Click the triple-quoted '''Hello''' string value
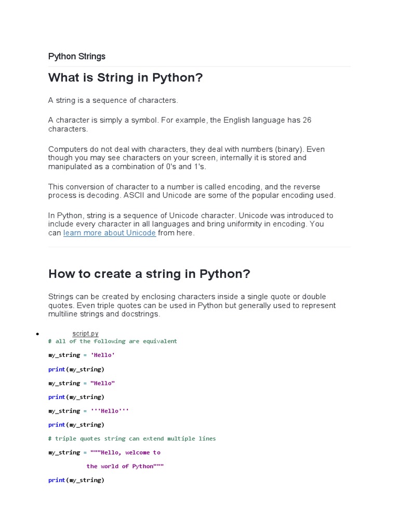 click(109, 411)
